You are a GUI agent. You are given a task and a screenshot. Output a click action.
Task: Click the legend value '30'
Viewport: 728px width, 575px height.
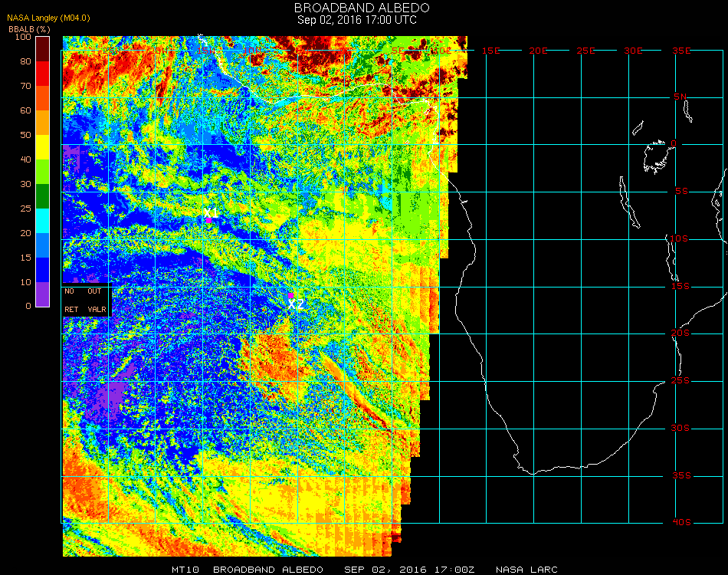click(25, 185)
